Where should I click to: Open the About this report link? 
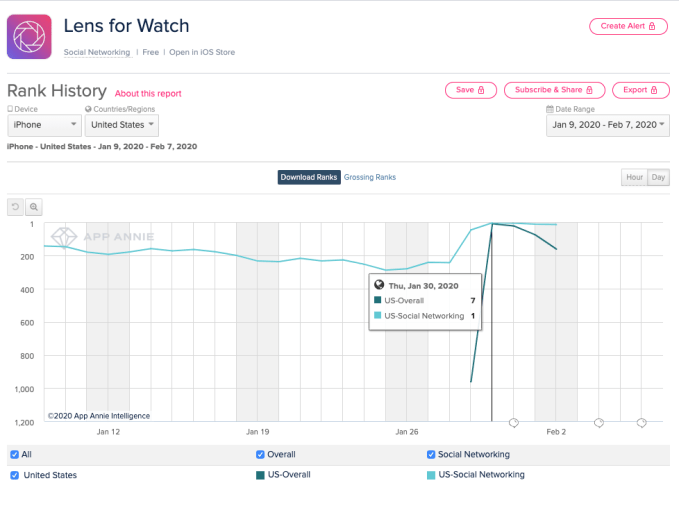(149, 93)
